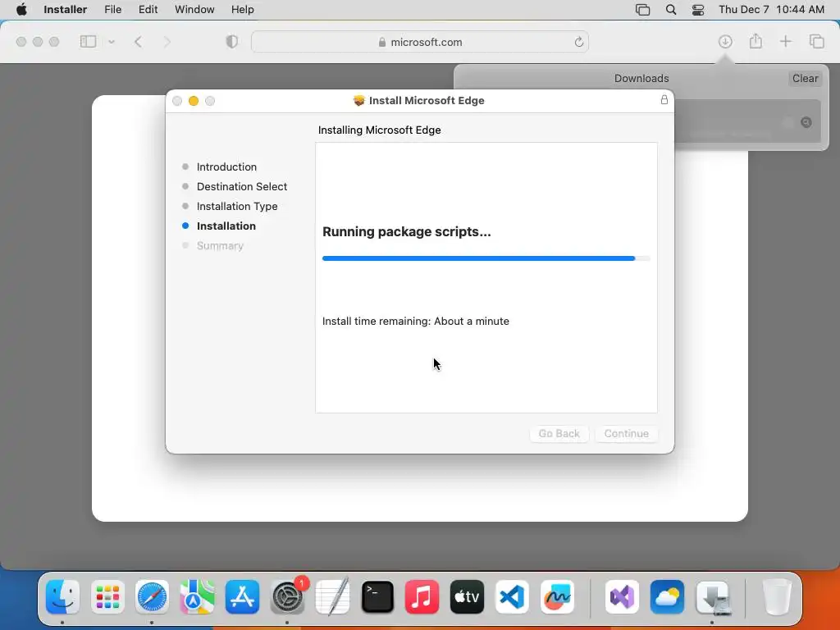This screenshot has height=630, width=840.
Task: Open the Edit menu
Action: coord(148,10)
